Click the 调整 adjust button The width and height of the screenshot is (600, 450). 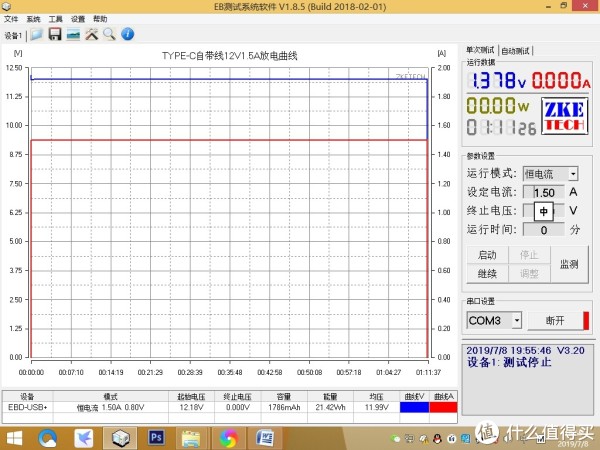pos(529,274)
